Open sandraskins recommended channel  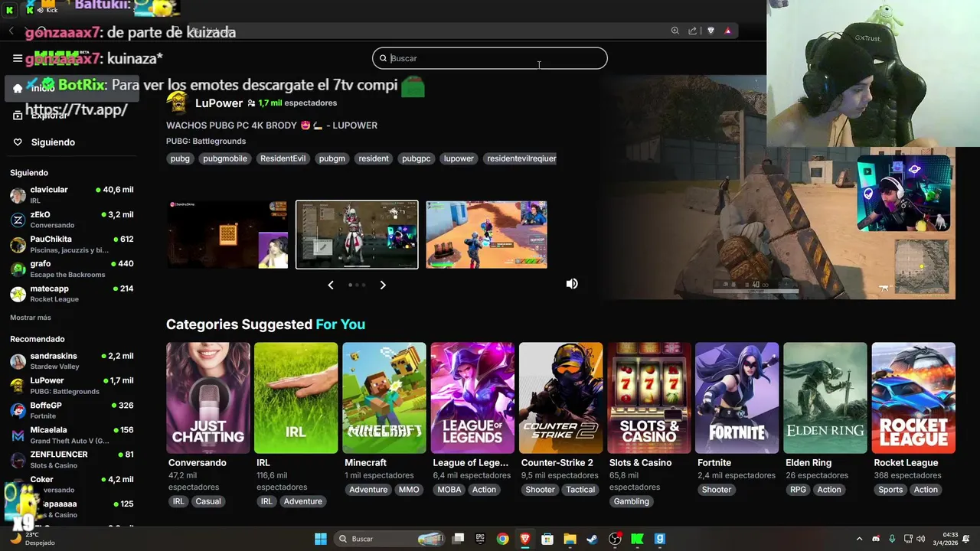pyautogui.click(x=71, y=361)
